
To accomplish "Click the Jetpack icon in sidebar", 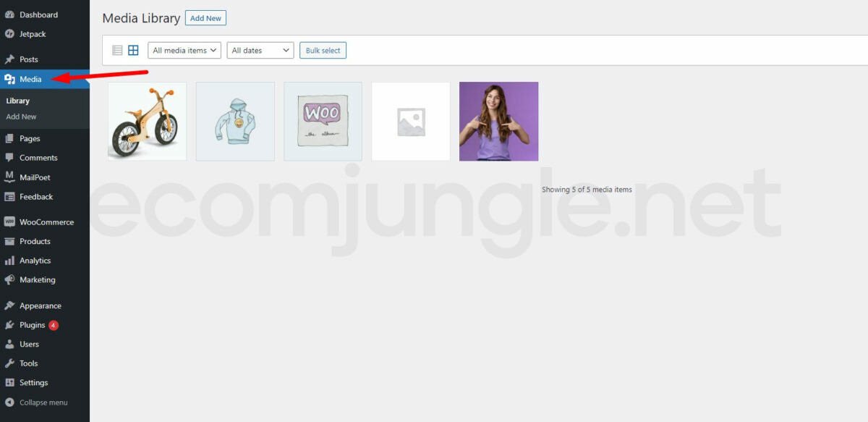I will [x=9, y=34].
